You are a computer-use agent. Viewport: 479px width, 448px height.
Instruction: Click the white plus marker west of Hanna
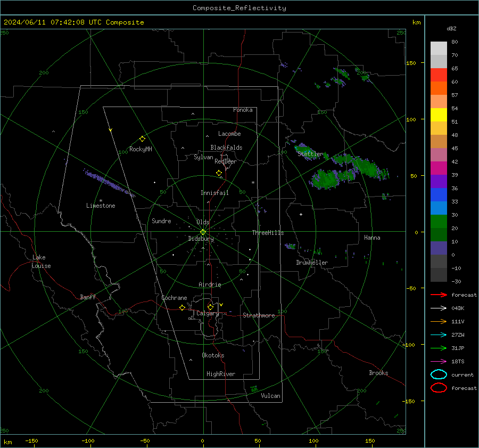click(301, 214)
